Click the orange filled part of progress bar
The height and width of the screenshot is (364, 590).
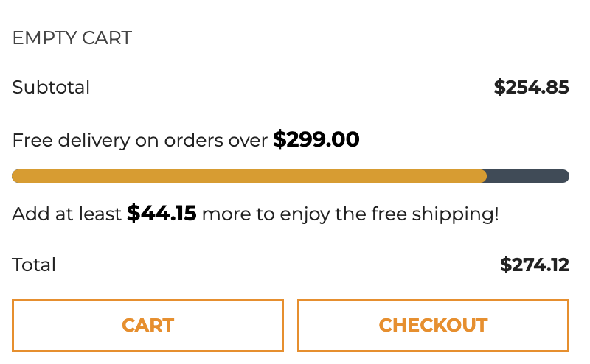pyautogui.click(x=249, y=176)
